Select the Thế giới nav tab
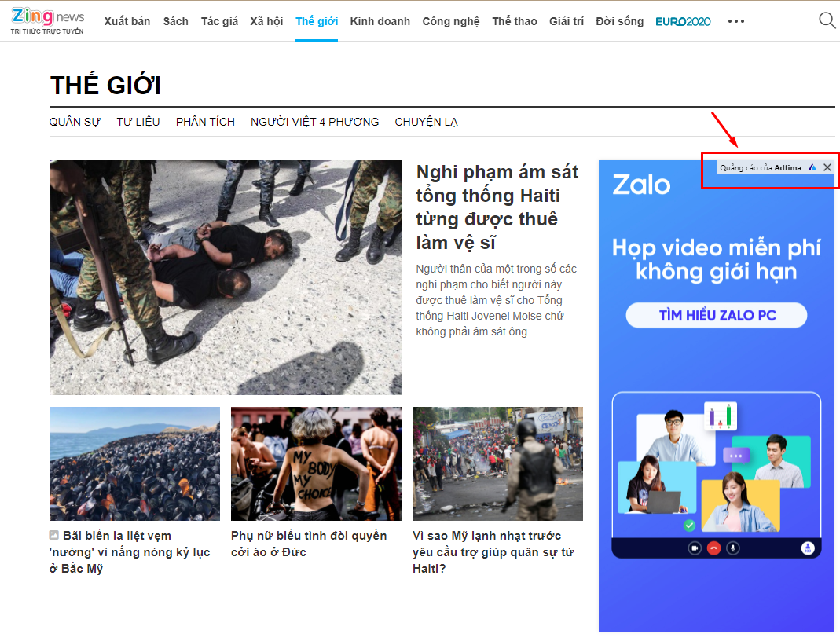The width and height of the screenshot is (840, 641). 317,21
